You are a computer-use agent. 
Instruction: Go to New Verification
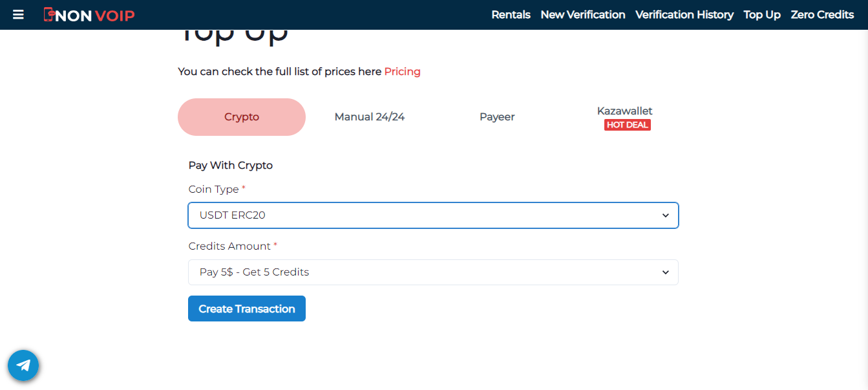coord(582,14)
